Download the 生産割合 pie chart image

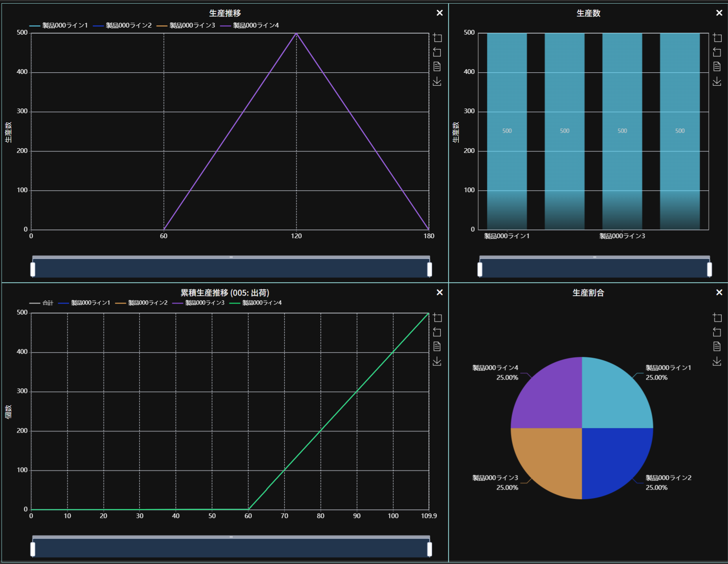click(717, 361)
